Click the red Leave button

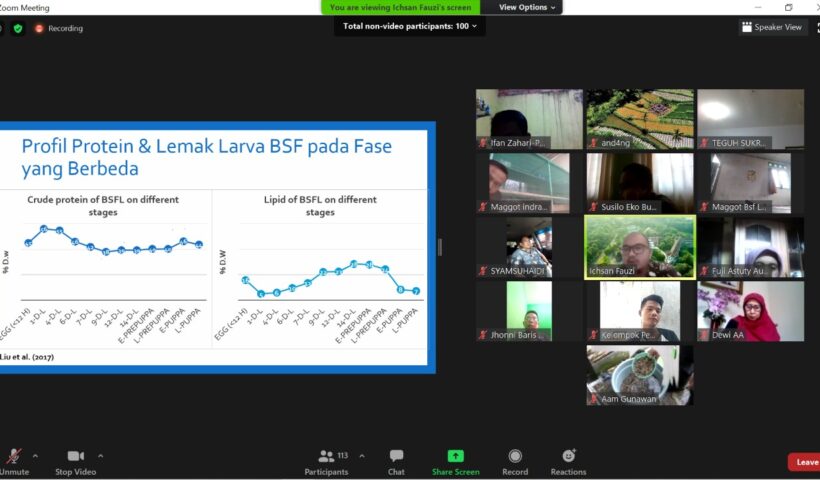click(805, 462)
